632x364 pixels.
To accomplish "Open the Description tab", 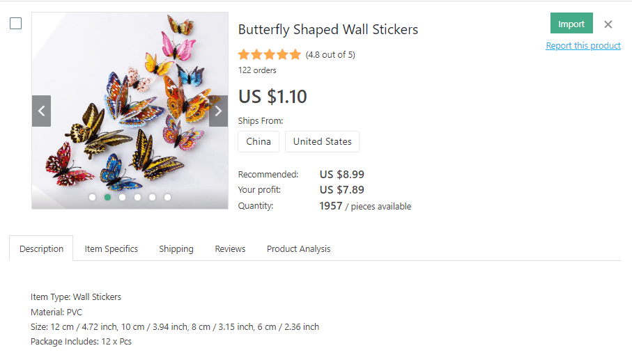I will click(41, 248).
